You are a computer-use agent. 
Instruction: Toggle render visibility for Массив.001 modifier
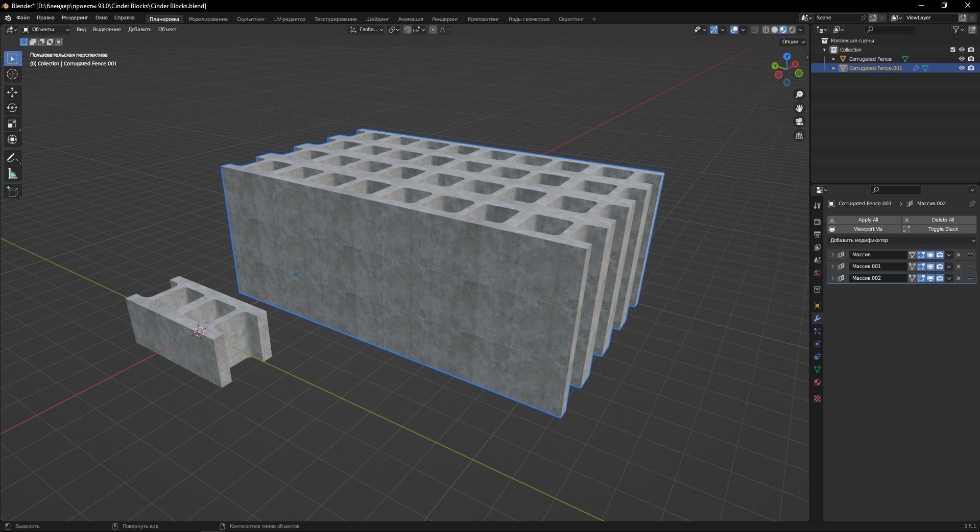[940, 267]
